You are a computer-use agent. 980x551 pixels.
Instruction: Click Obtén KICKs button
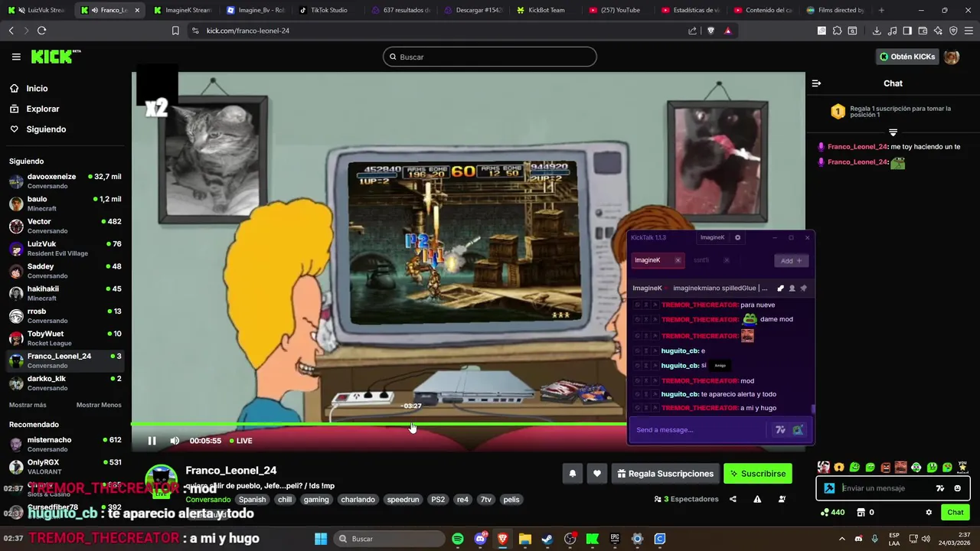coord(907,57)
